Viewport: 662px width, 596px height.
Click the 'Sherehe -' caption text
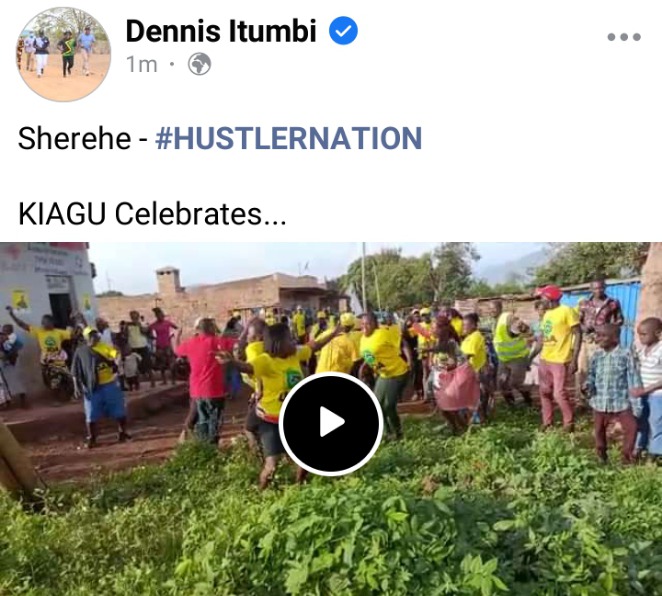[82, 138]
